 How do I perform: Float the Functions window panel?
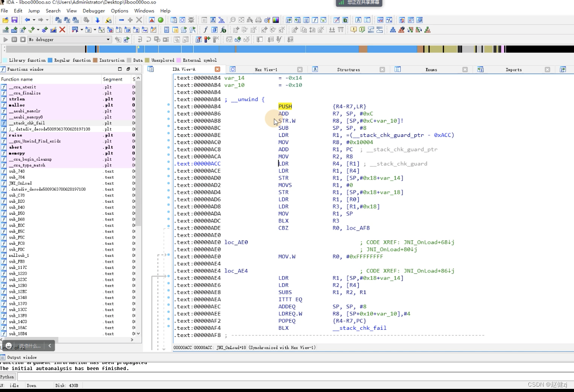pos(128,69)
